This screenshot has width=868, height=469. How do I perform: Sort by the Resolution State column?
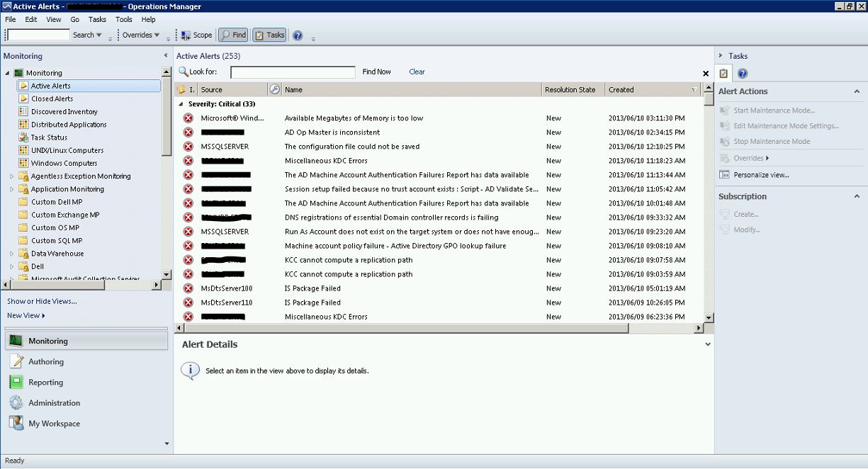tap(573, 89)
